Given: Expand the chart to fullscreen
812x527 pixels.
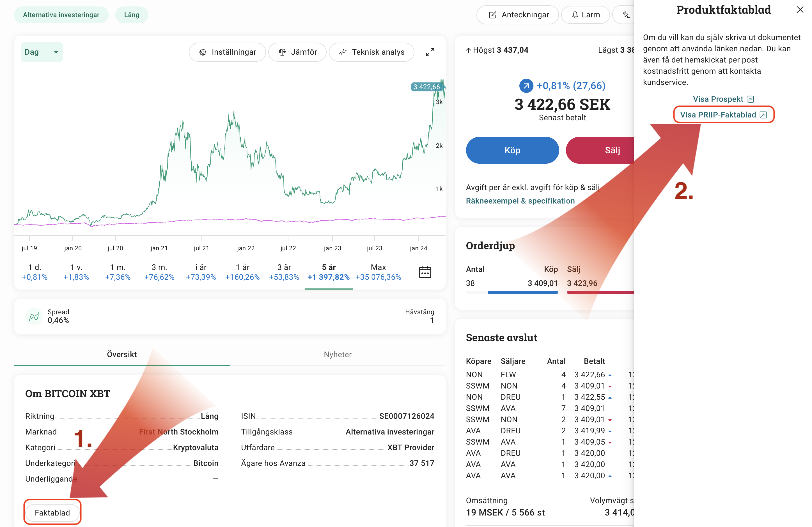Looking at the screenshot, I should (x=430, y=52).
